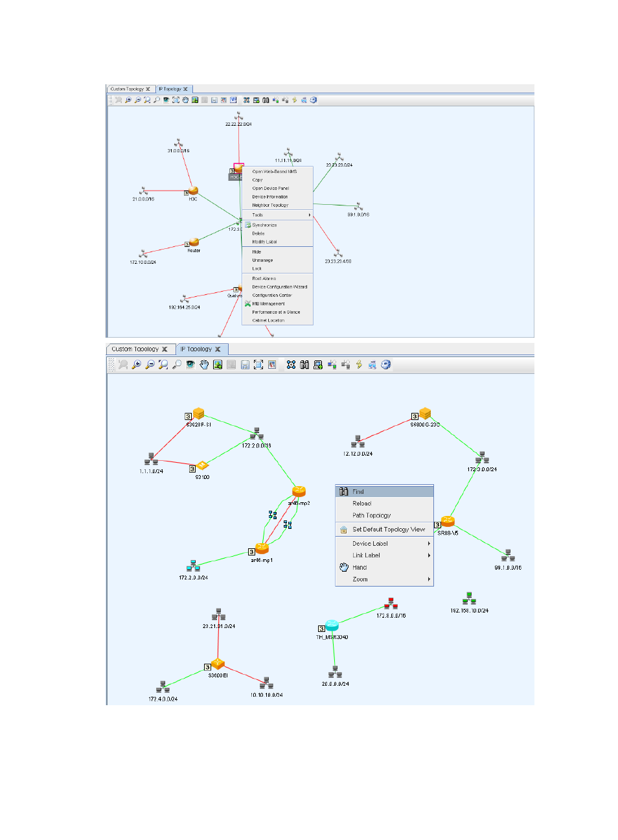Choose Find from context menu
The image size is (618, 840).
(384, 492)
